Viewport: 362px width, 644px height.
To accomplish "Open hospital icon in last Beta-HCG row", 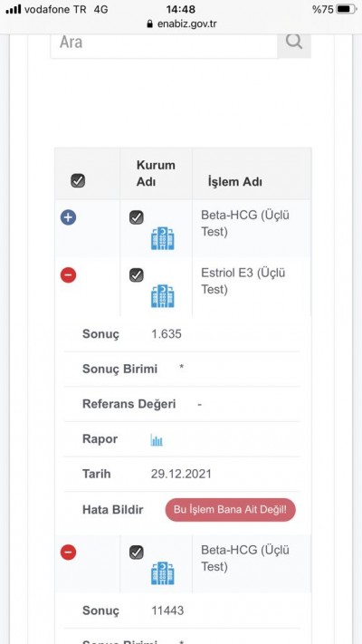I will [163, 573].
